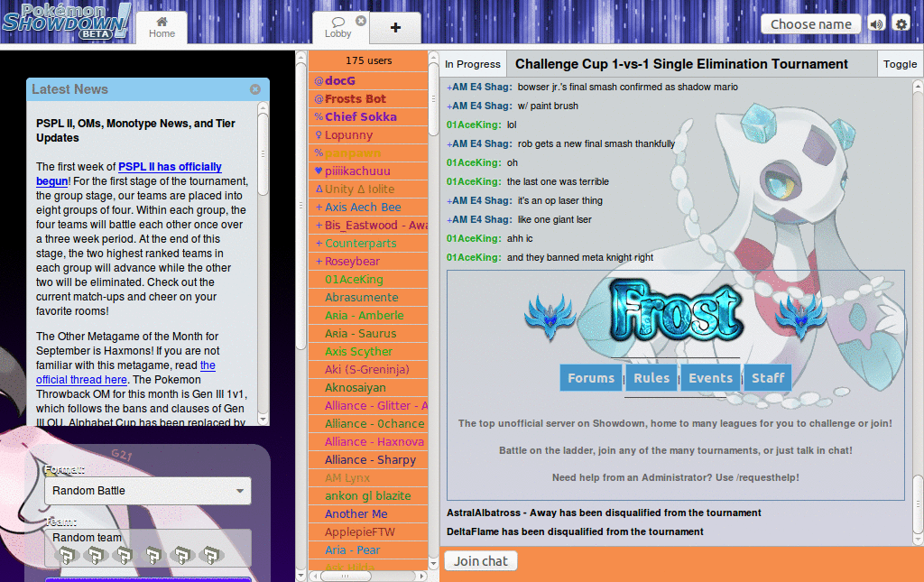Click the Random team selector
This screenshot has width=924, height=582.
pos(148,548)
